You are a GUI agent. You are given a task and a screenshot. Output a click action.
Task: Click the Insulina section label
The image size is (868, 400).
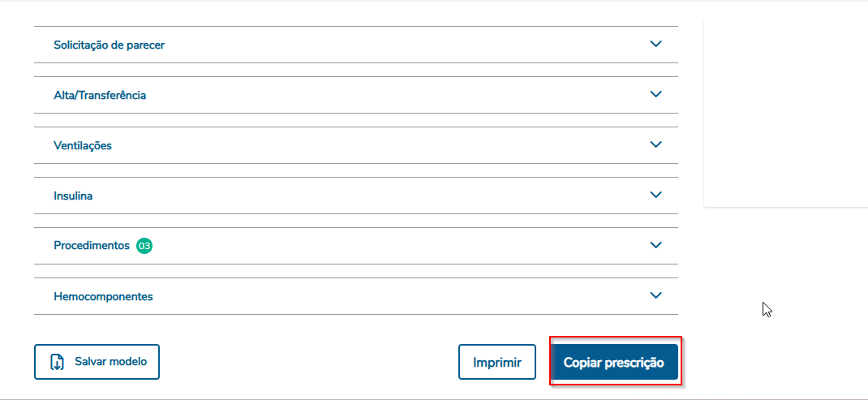coord(73,196)
